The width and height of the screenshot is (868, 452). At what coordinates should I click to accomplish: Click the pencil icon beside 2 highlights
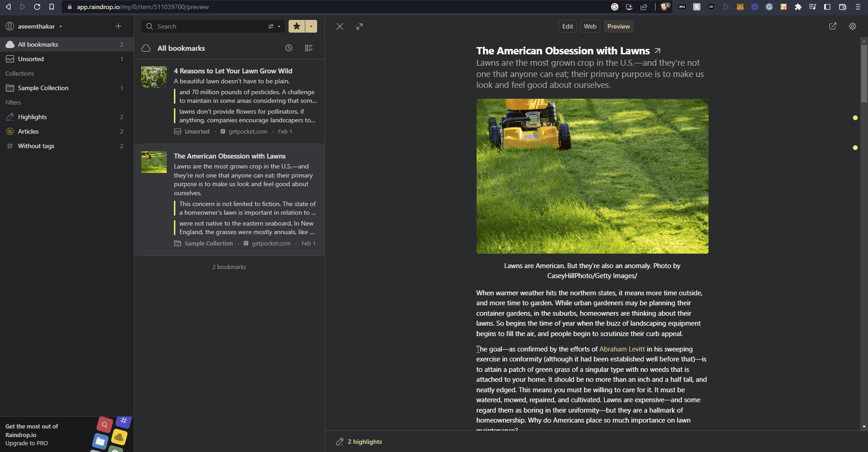[340, 442]
